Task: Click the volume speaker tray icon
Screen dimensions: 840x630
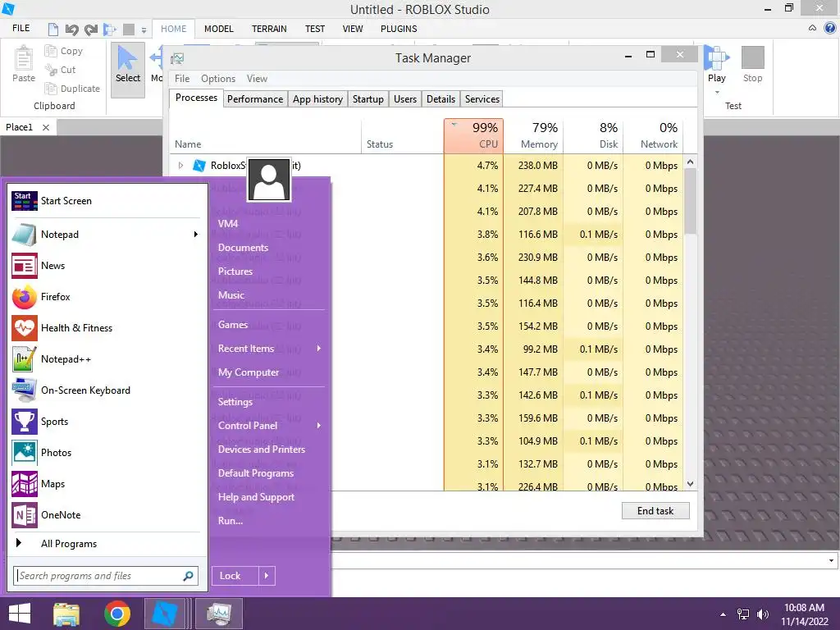Action: pos(762,614)
